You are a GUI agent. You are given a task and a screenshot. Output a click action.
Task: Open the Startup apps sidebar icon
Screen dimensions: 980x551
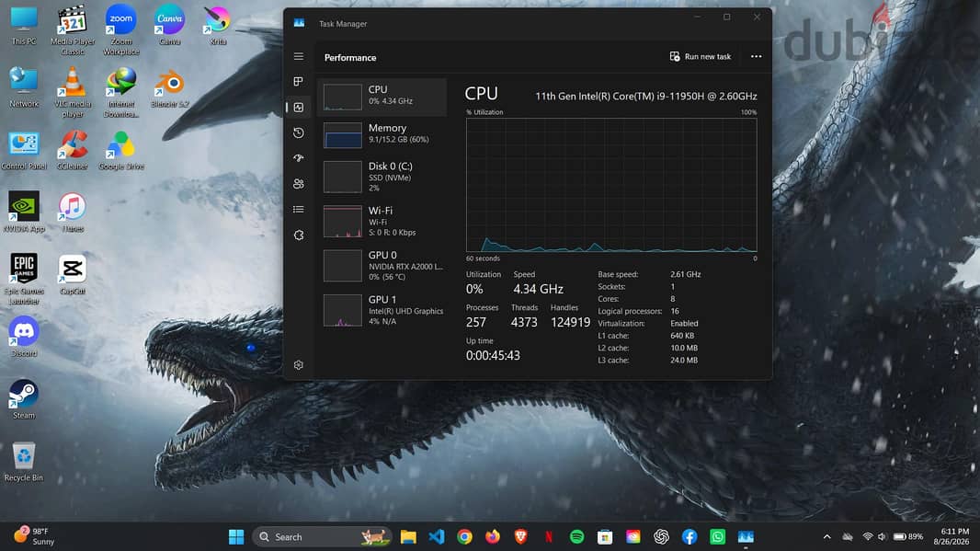[x=299, y=158]
